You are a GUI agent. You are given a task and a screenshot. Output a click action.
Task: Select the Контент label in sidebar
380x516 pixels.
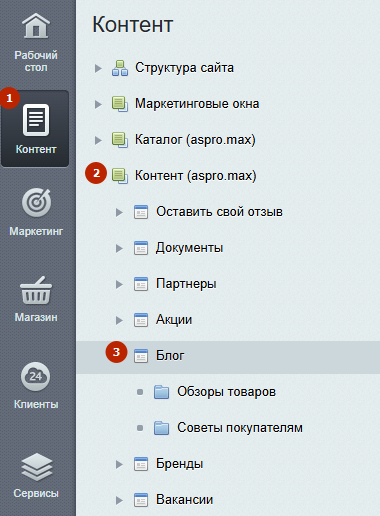(36, 149)
